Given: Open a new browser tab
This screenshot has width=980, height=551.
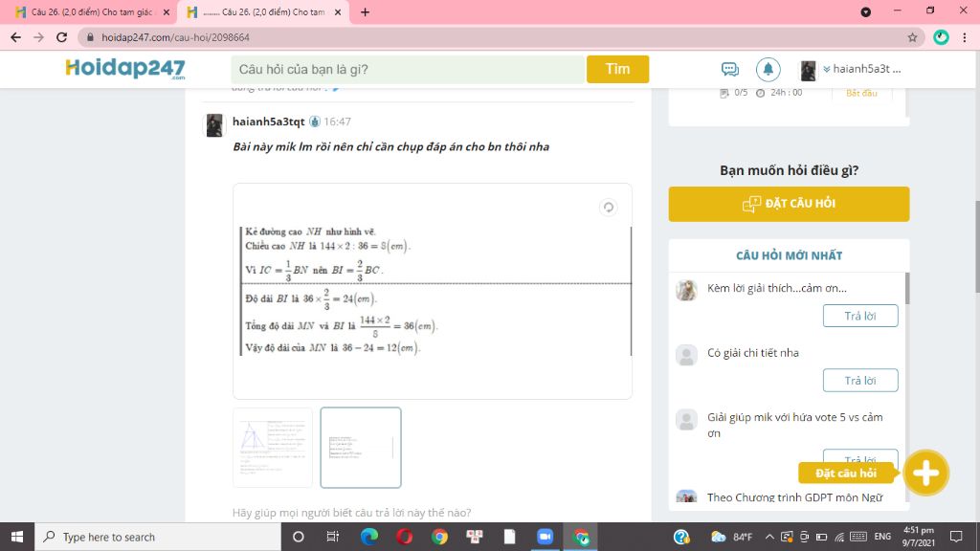Looking at the screenshot, I should (365, 11).
